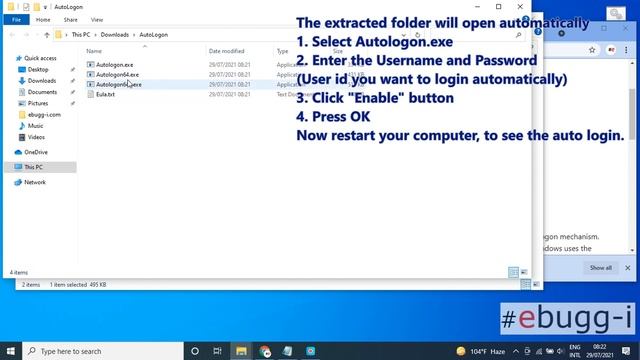Click the ENG INTL language indicator

(575, 351)
